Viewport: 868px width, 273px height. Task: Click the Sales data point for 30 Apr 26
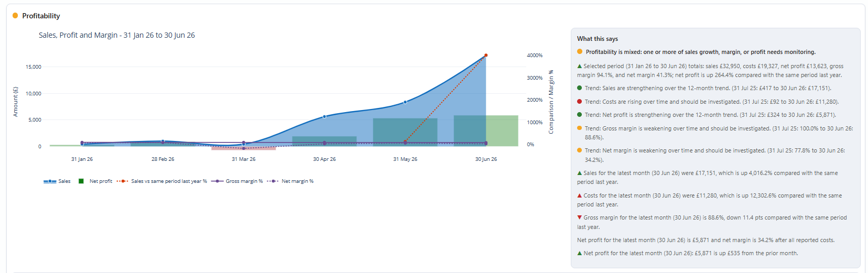click(x=324, y=116)
